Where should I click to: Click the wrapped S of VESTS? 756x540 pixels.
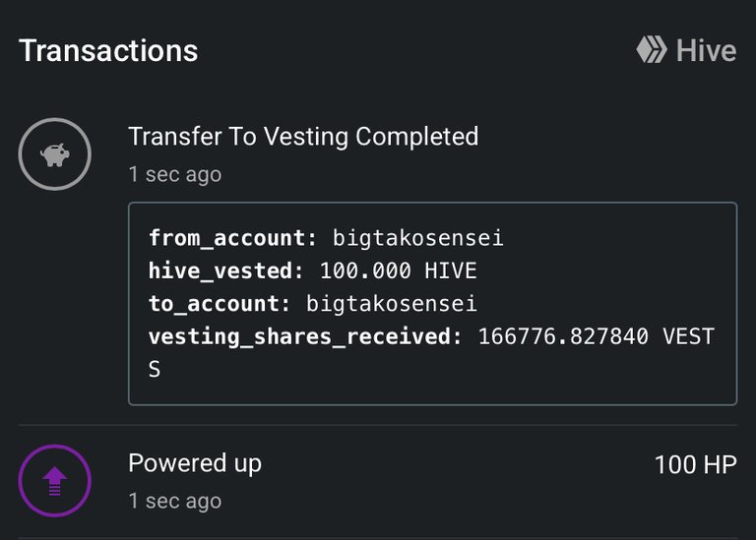coord(155,370)
